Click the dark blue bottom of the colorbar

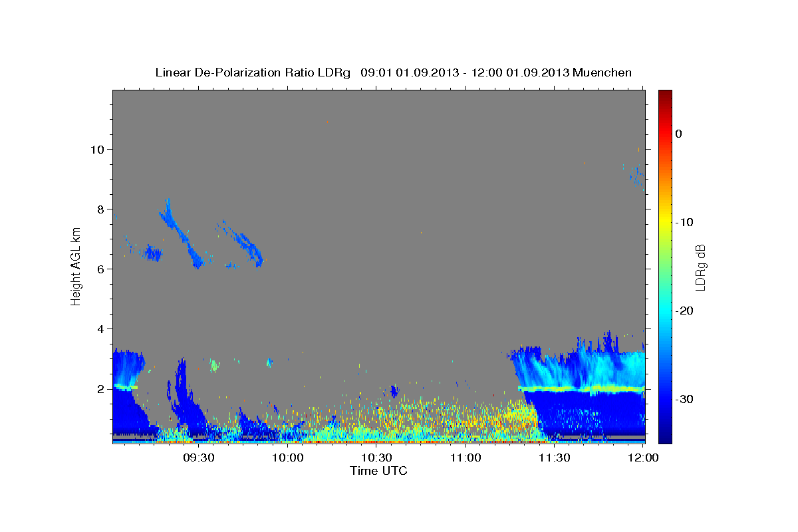pyautogui.click(x=665, y=438)
